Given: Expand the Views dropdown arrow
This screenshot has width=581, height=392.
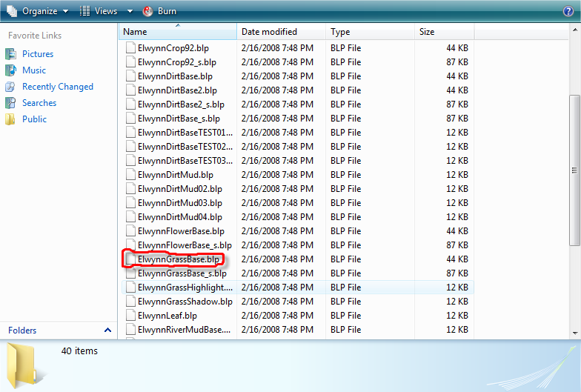Looking at the screenshot, I should [130, 11].
